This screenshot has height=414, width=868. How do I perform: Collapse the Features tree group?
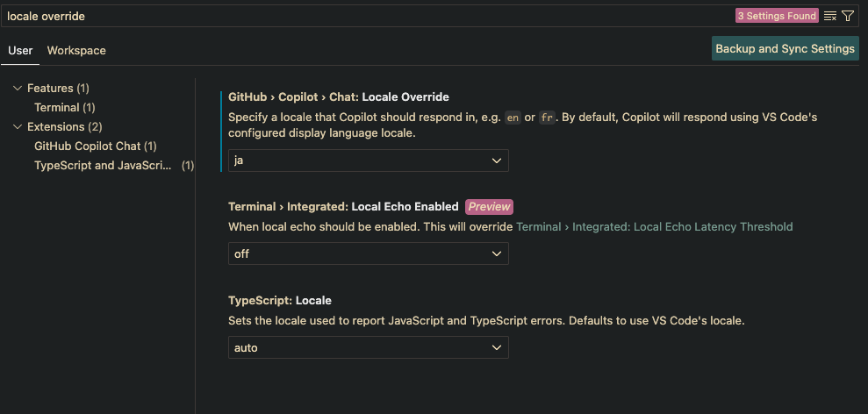point(18,88)
